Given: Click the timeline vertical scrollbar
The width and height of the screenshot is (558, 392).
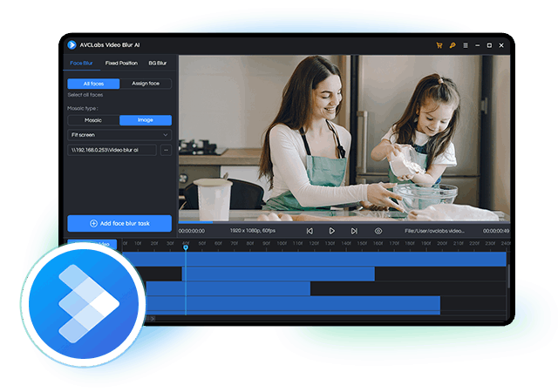Looking at the screenshot, I should pyautogui.click(x=508, y=275).
